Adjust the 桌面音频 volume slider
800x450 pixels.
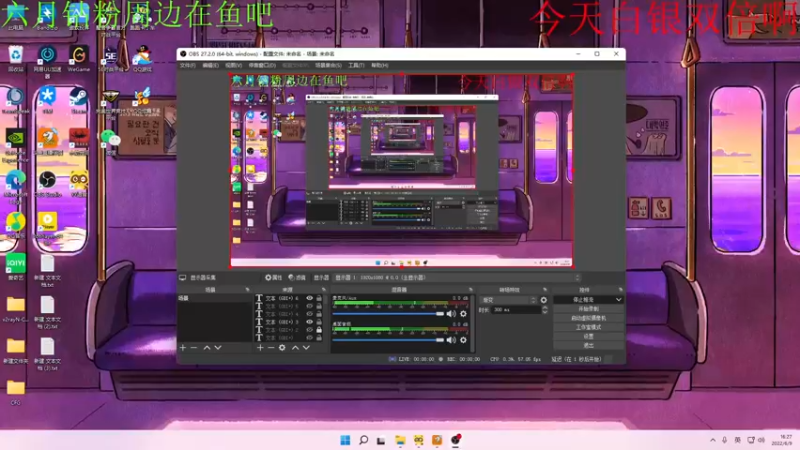tap(388, 340)
